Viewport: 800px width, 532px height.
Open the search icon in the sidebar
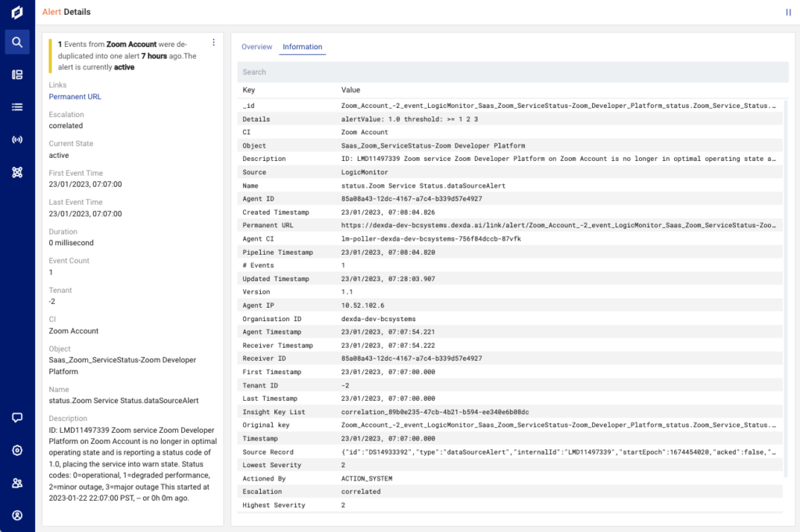pos(17,42)
